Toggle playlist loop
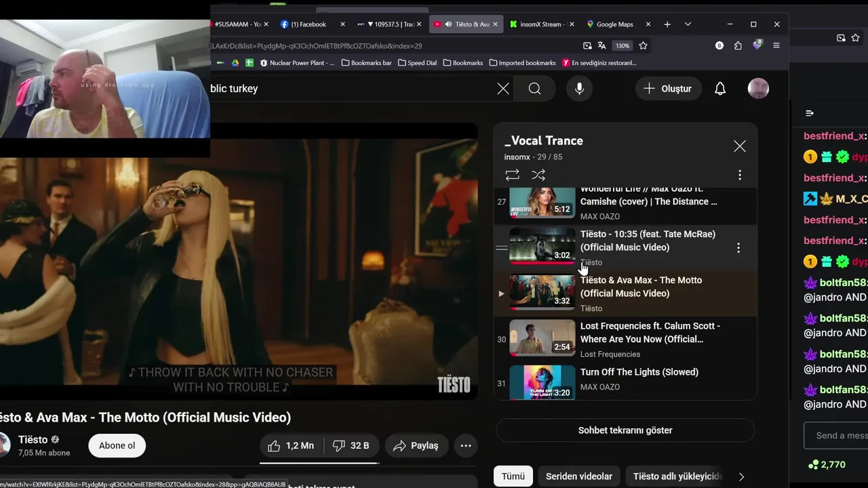This screenshot has height=488, width=868. point(512,175)
